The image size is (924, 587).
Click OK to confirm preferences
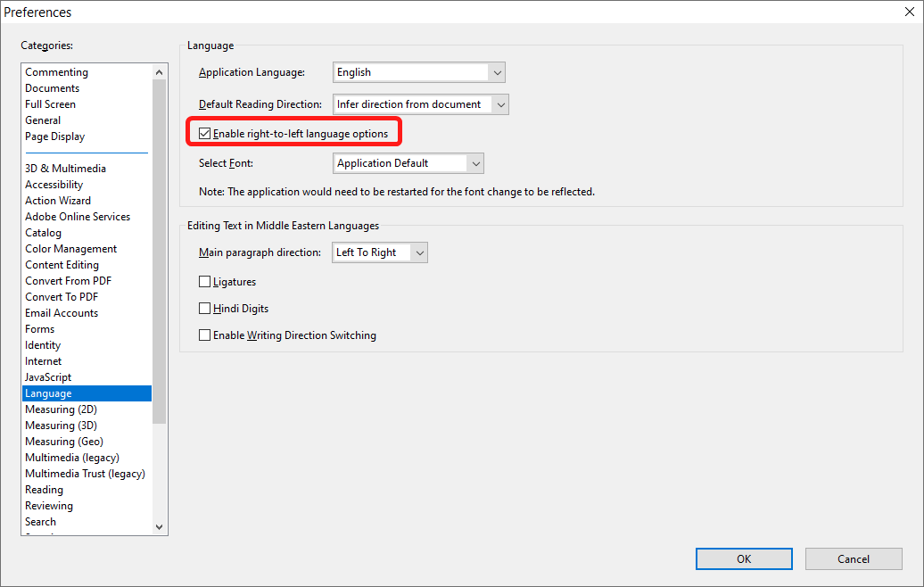(x=744, y=559)
